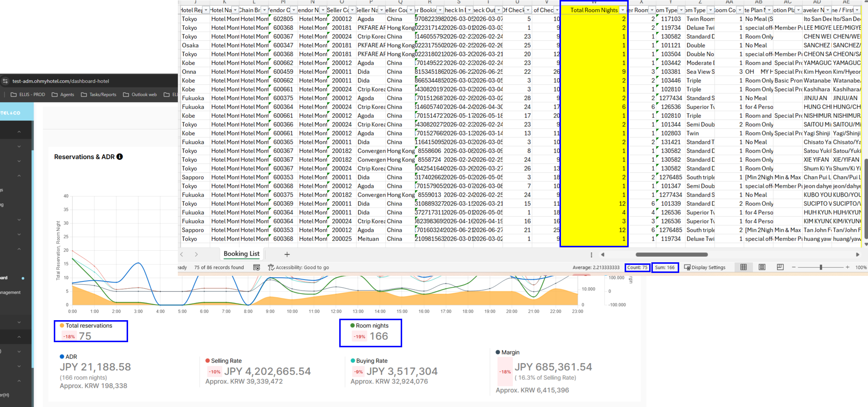
Task: Click the macro recording status bar icon
Action: pyautogui.click(x=257, y=267)
